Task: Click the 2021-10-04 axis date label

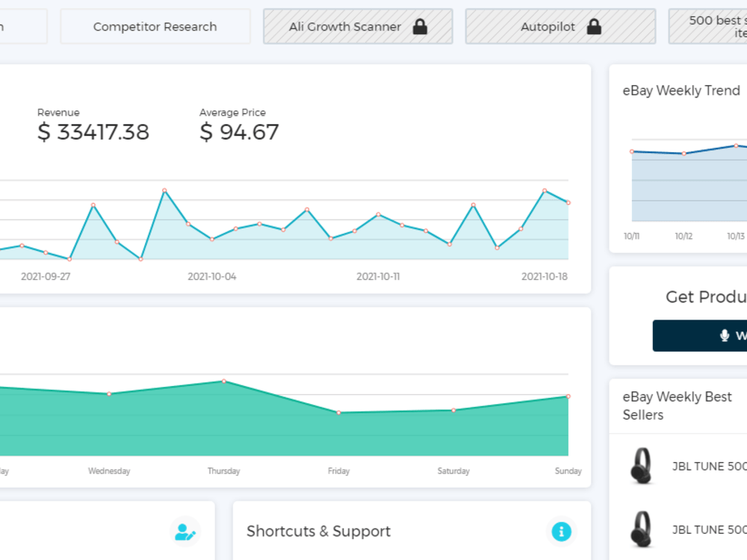Action: click(x=212, y=277)
